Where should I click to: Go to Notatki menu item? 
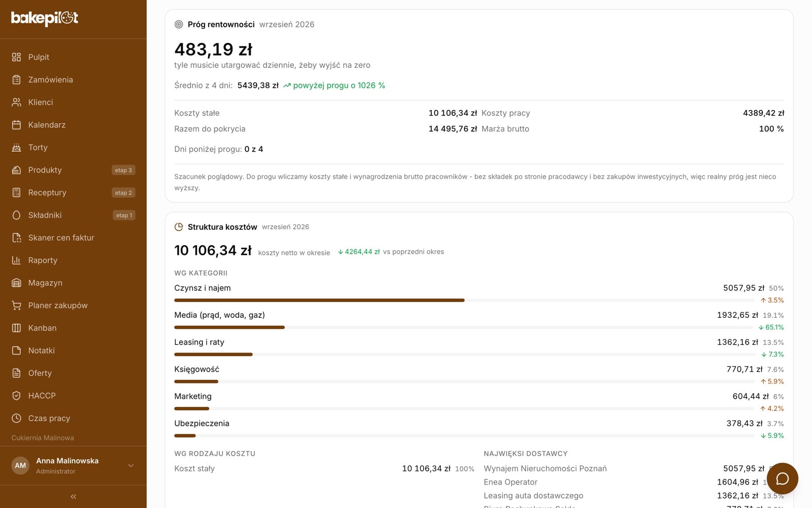pyautogui.click(x=73, y=350)
